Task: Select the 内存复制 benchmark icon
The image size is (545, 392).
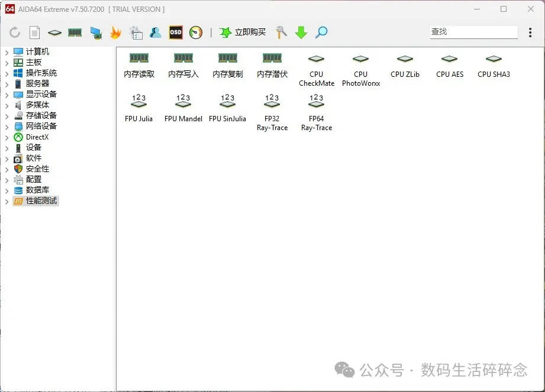Action: tap(228, 66)
